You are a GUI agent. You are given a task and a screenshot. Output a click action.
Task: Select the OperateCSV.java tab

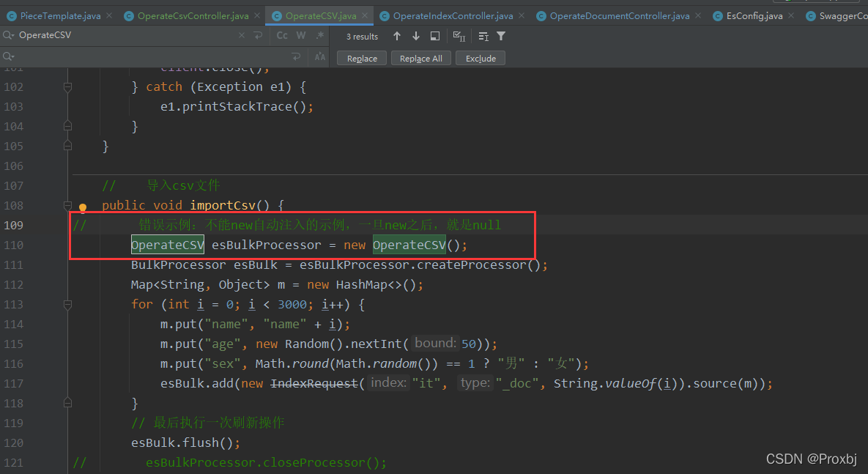coord(321,16)
